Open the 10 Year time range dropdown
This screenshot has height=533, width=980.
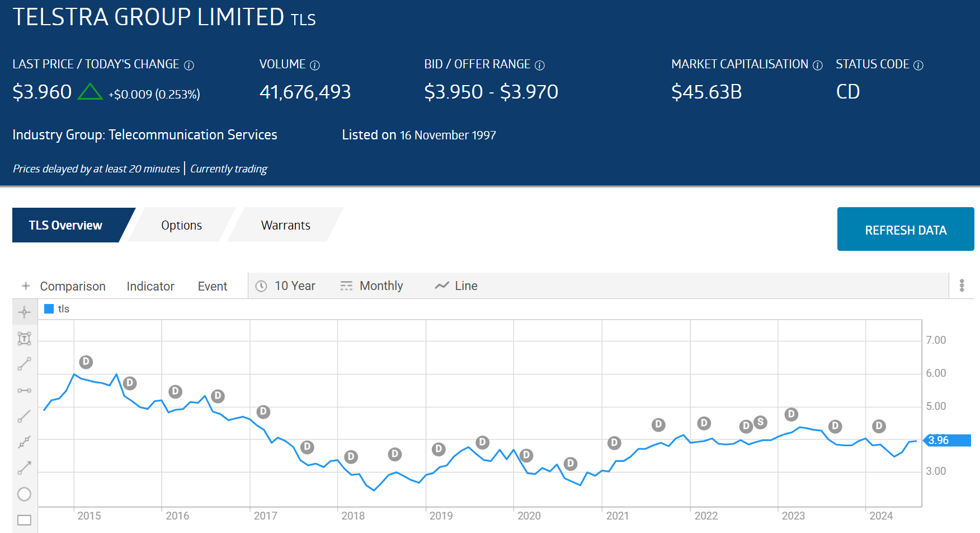[286, 286]
